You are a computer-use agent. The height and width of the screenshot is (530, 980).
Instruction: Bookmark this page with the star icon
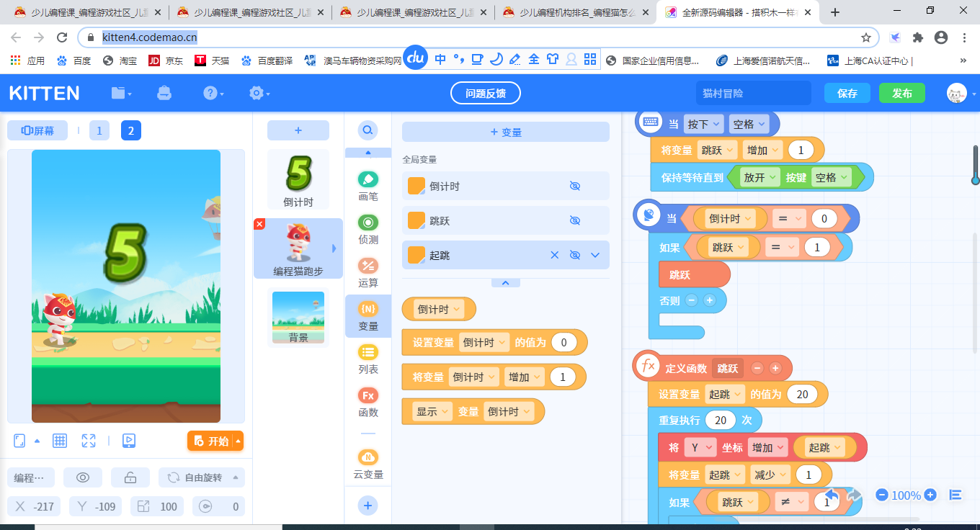(866, 37)
